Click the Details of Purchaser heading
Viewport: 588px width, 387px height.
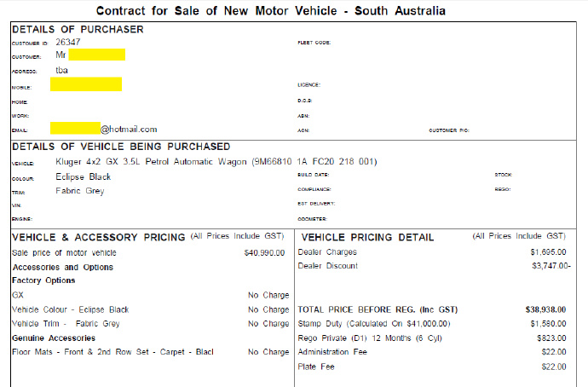[78, 30]
